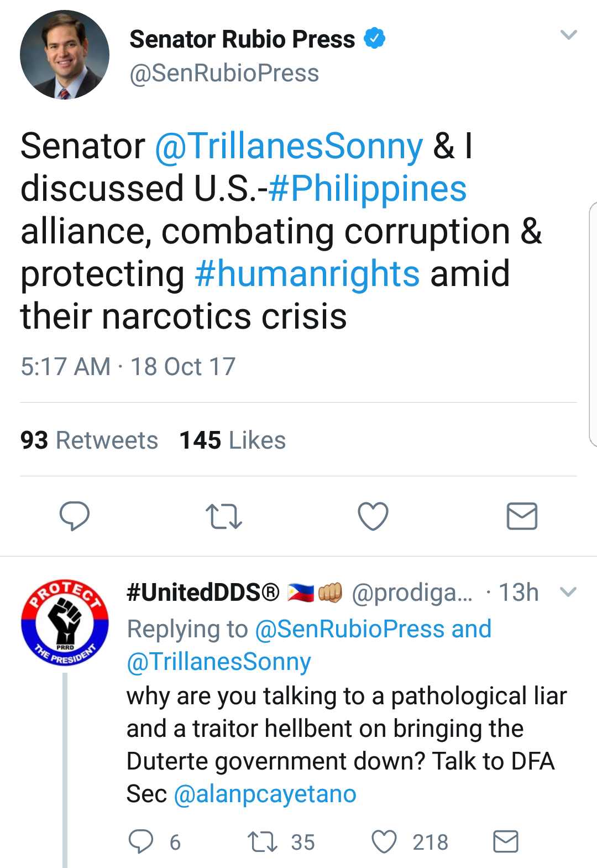Open the #Philippines hashtag
This screenshot has height=868, width=597.
[368, 189]
